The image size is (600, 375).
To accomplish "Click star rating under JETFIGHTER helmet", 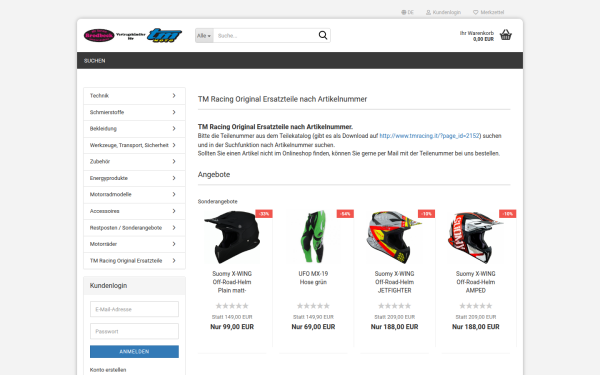I will point(394,306).
